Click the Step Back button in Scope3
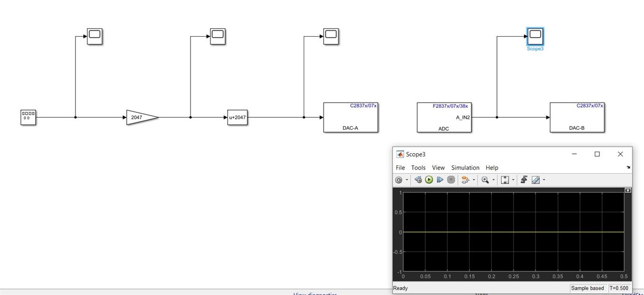Screen dimensions: 644x295 (x=418, y=179)
